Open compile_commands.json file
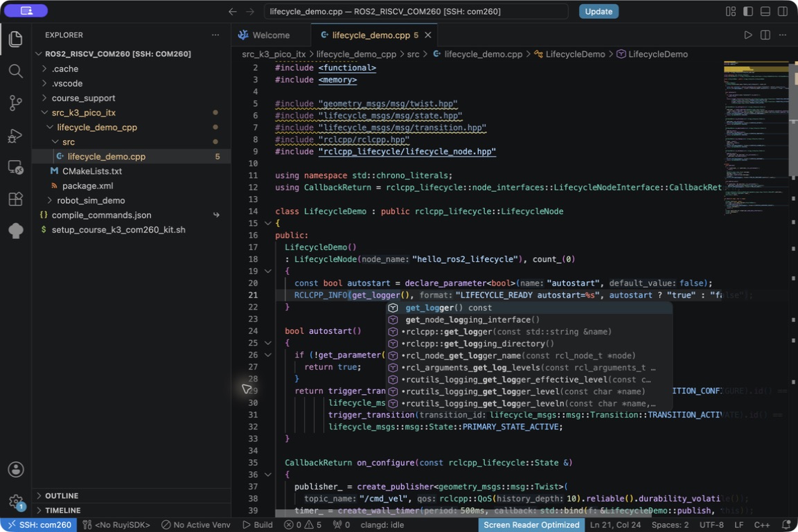The height and width of the screenshot is (532, 798). tap(132, 215)
